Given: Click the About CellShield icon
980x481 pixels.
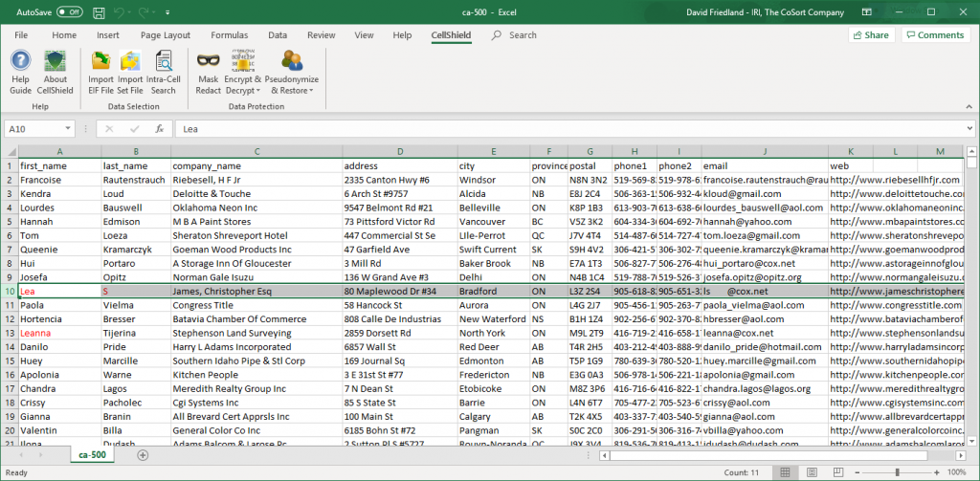Looking at the screenshot, I should pyautogui.click(x=55, y=61).
